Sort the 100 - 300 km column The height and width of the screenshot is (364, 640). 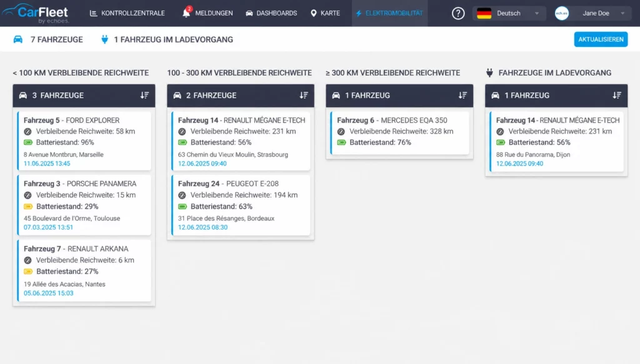(303, 96)
